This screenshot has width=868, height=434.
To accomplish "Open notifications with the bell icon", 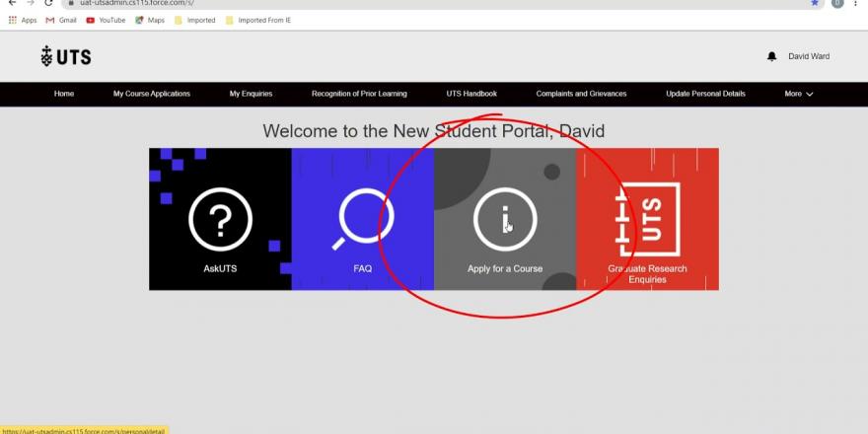I will point(771,56).
